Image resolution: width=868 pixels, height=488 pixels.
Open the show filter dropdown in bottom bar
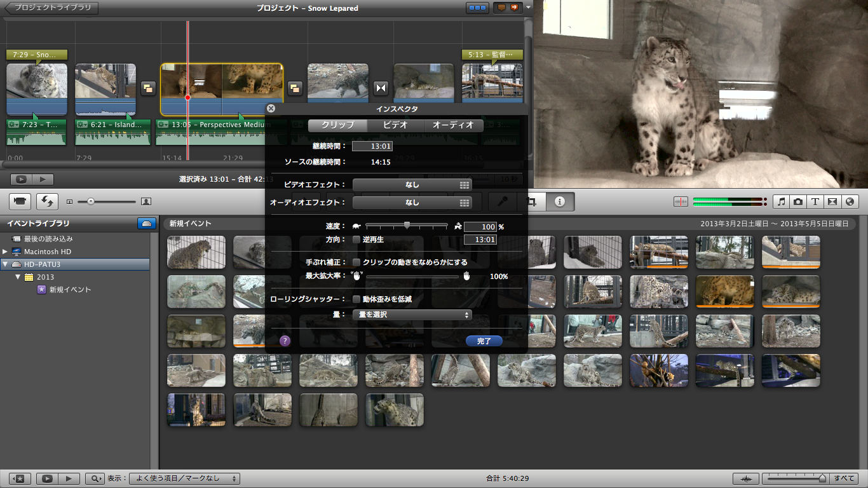(x=184, y=478)
